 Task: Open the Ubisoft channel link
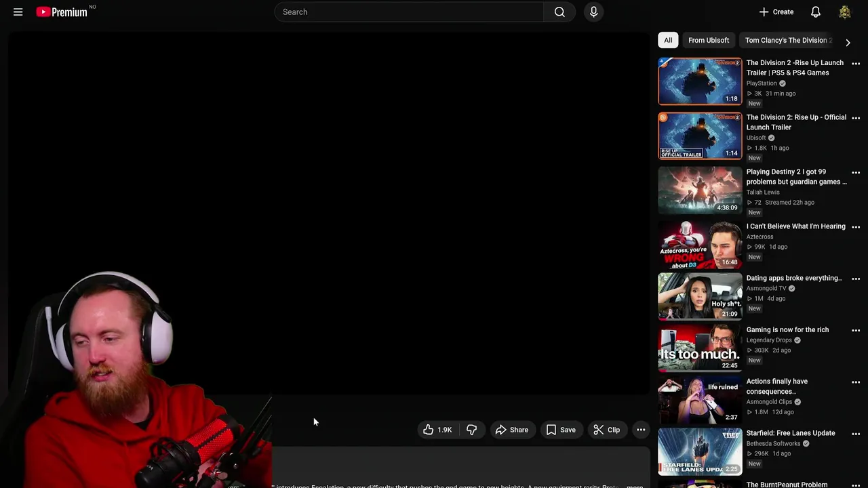(756, 138)
